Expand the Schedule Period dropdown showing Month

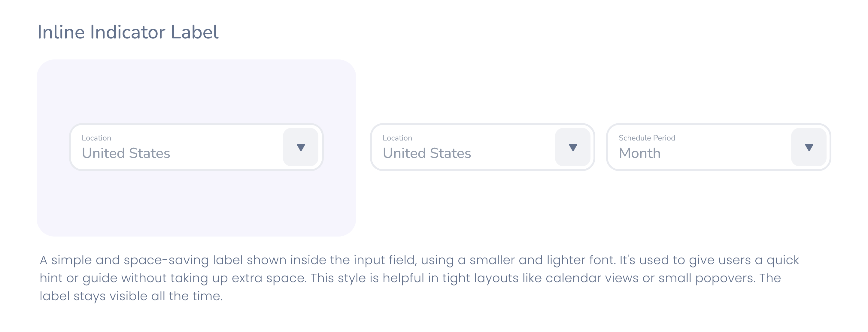click(718, 147)
